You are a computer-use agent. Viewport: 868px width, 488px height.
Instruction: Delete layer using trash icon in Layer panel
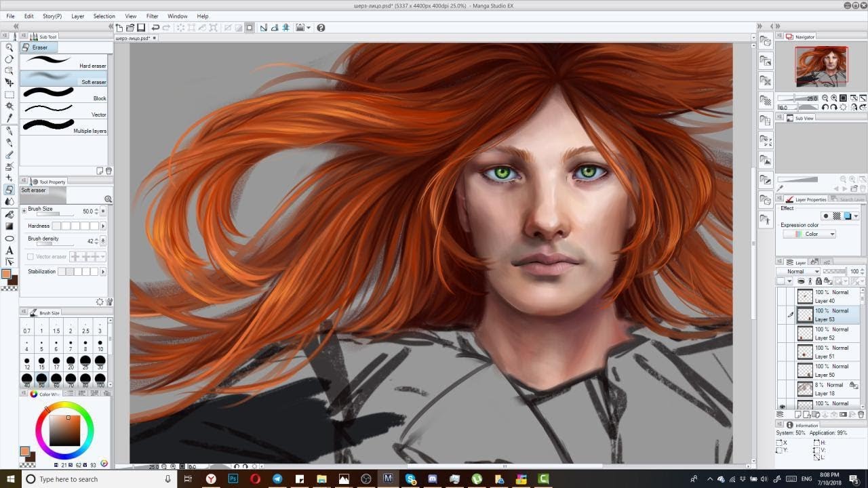click(x=863, y=414)
